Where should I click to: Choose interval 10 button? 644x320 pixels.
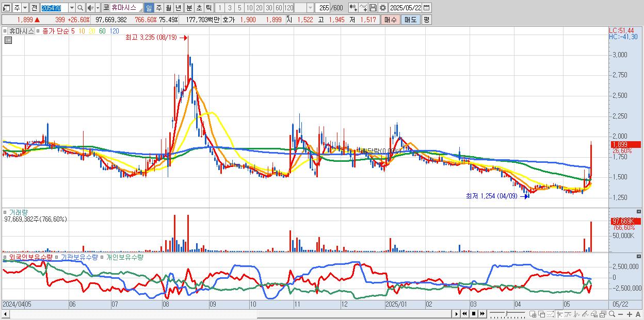click(x=249, y=8)
